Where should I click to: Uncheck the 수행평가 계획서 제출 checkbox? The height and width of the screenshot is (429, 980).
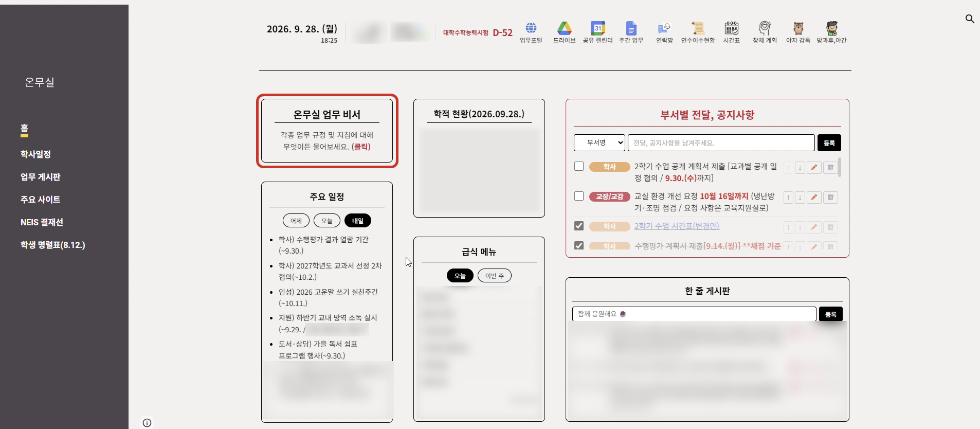(x=579, y=245)
